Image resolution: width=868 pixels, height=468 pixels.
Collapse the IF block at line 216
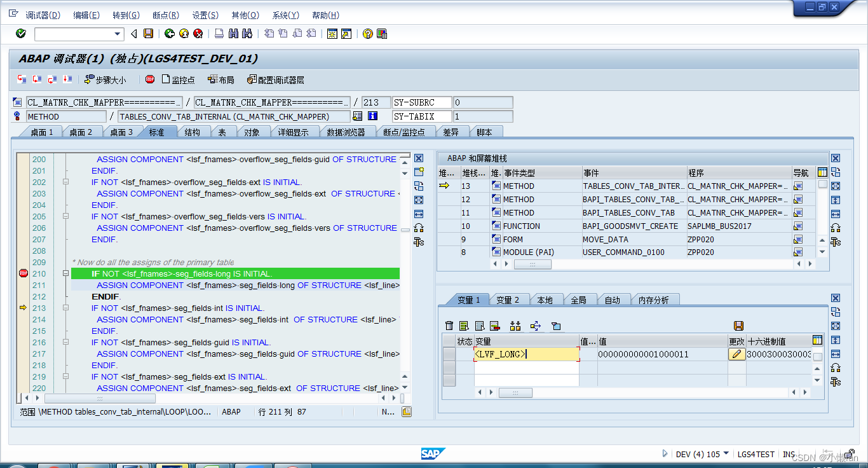coord(65,343)
